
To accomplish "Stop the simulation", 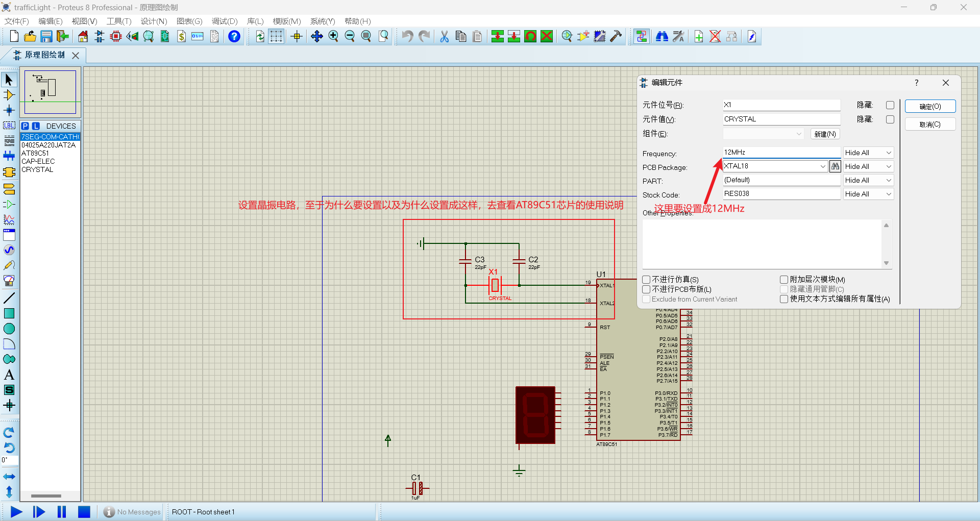I will [x=84, y=512].
